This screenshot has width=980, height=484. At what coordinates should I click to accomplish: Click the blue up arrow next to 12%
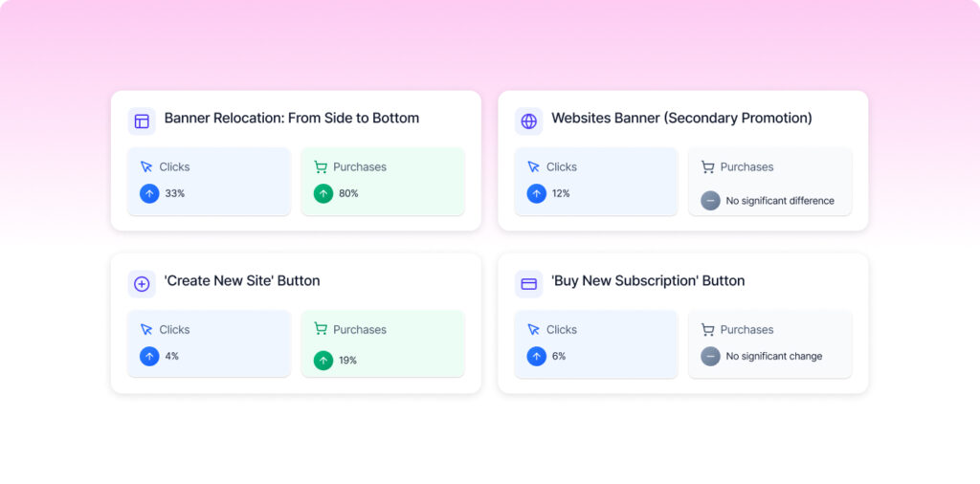(x=536, y=193)
